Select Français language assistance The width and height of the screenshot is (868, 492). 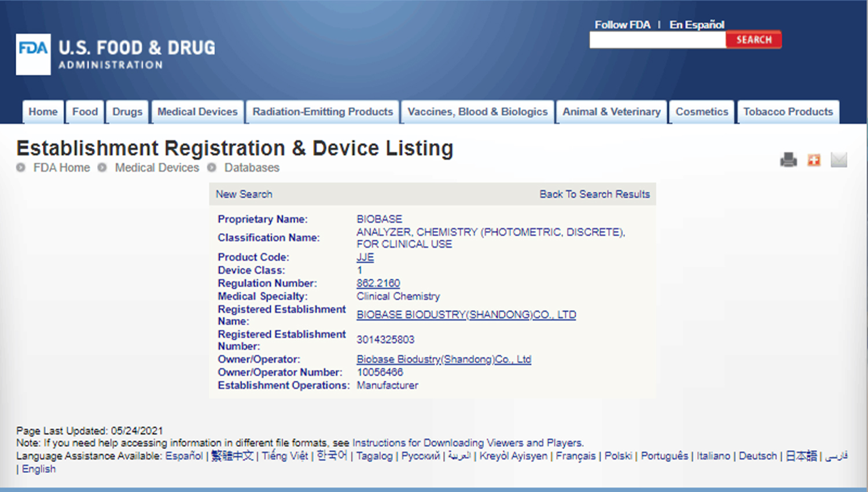click(575, 456)
